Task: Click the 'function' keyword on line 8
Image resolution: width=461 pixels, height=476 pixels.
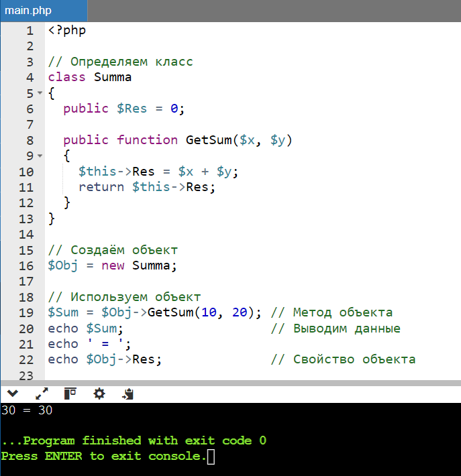Action: [148, 140]
